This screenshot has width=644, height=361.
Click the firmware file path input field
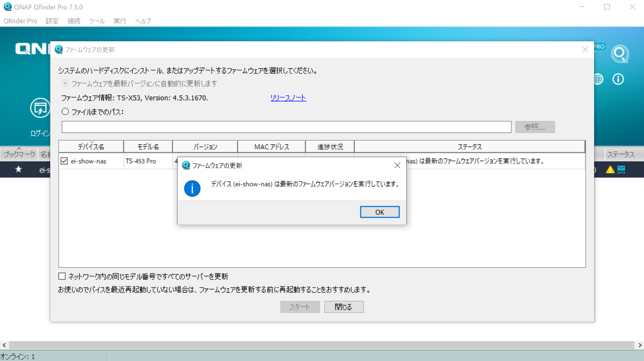click(x=286, y=127)
